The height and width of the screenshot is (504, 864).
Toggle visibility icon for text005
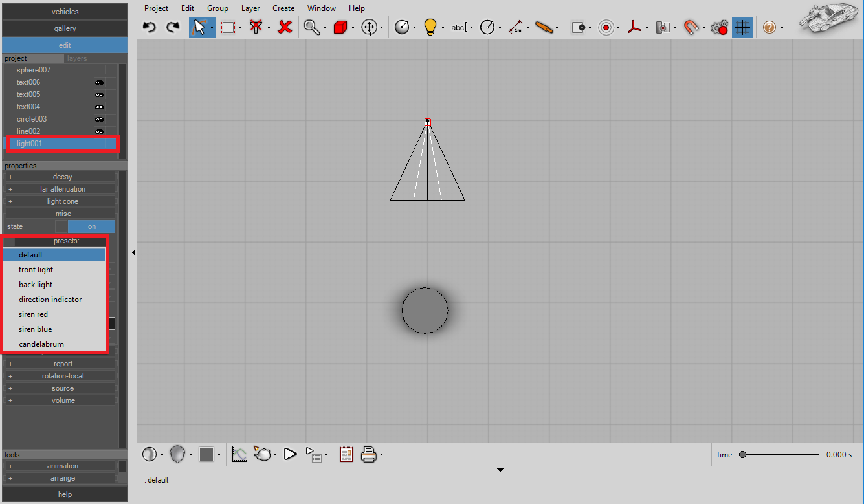coord(99,94)
